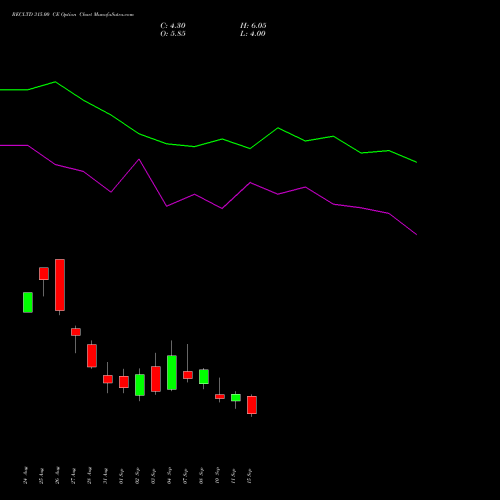Click the '15 Sep' date label
The height and width of the screenshot is (500, 500).
pos(250,476)
